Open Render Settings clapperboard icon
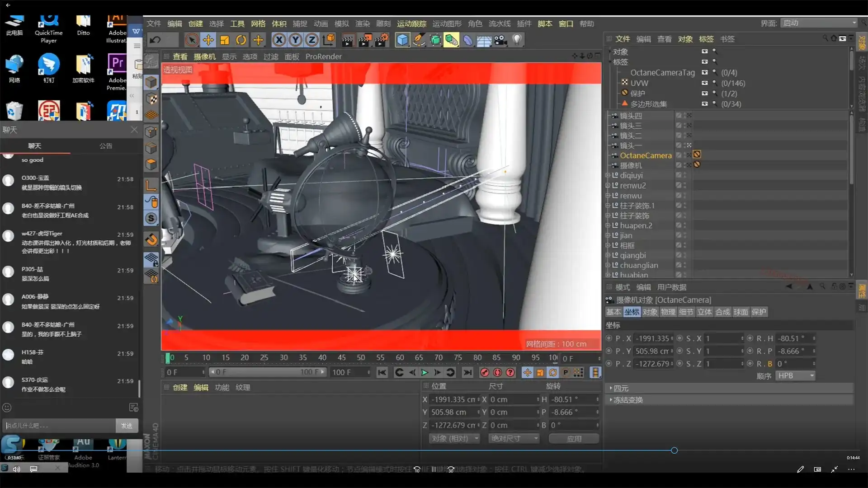 tap(381, 40)
